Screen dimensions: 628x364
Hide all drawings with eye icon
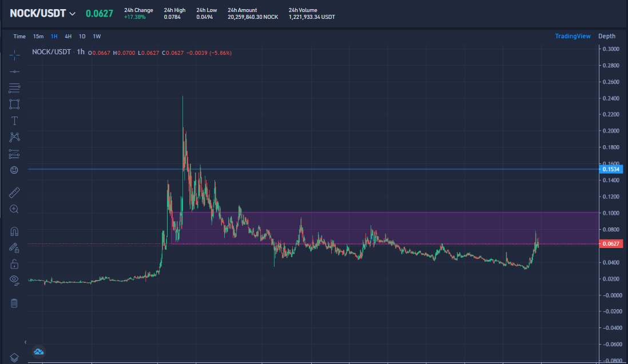click(14, 281)
